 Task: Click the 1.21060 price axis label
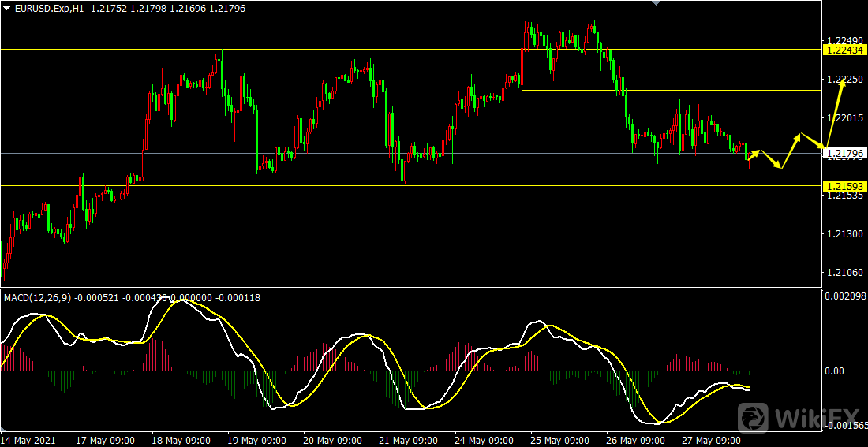pyautogui.click(x=841, y=273)
